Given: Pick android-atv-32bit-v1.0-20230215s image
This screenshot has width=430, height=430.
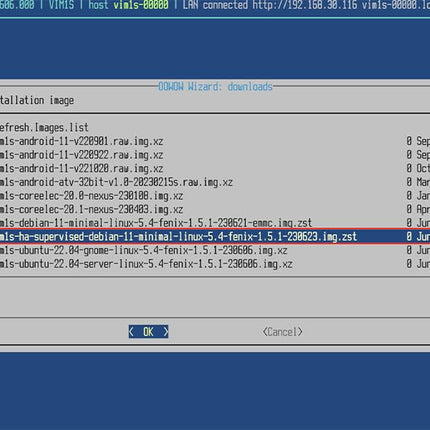Looking at the screenshot, I should coord(215,182).
